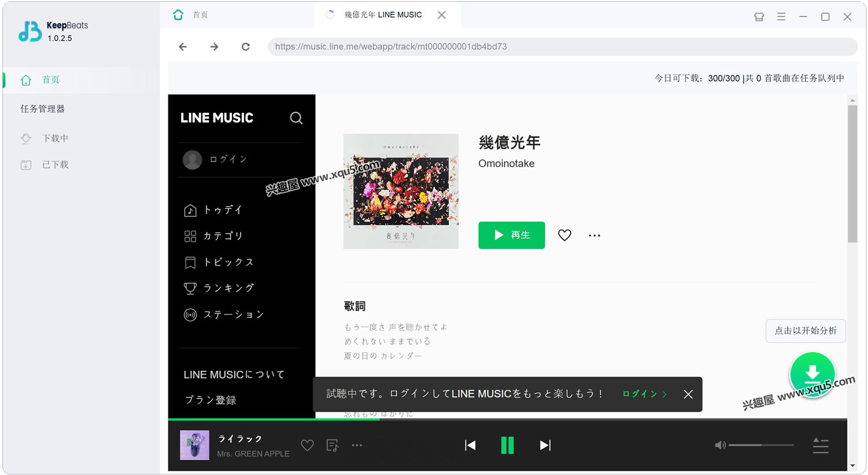Image resolution: width=868 pixels, height=475 pixels.
Task: Click the scrollbar down arrow
Action: pyautogui.click(x=852, y=466)
